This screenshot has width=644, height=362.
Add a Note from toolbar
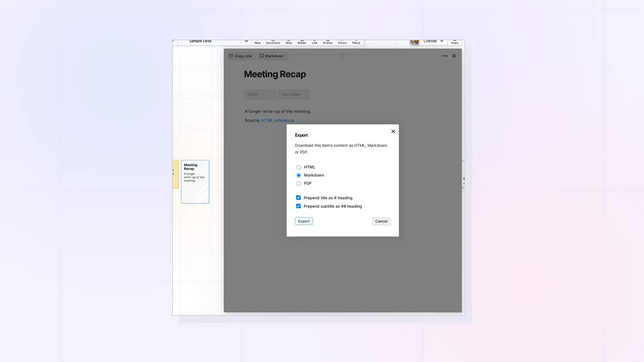[288, 42]
